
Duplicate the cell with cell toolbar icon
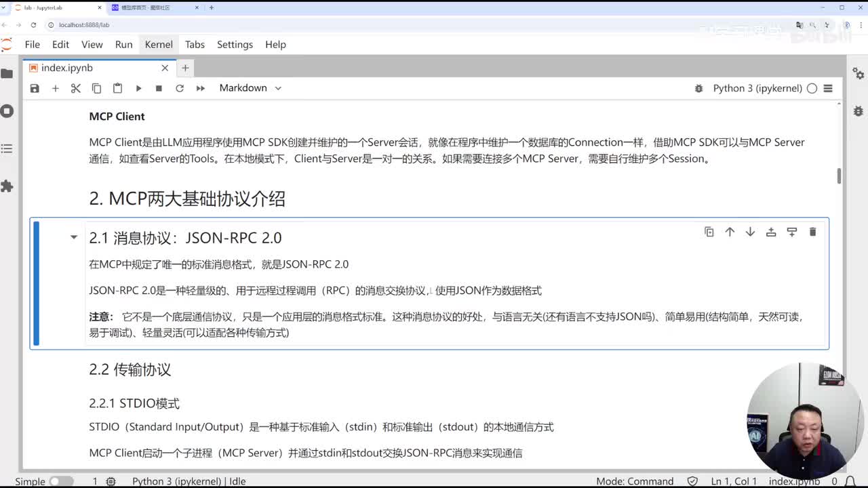point(709,232)
